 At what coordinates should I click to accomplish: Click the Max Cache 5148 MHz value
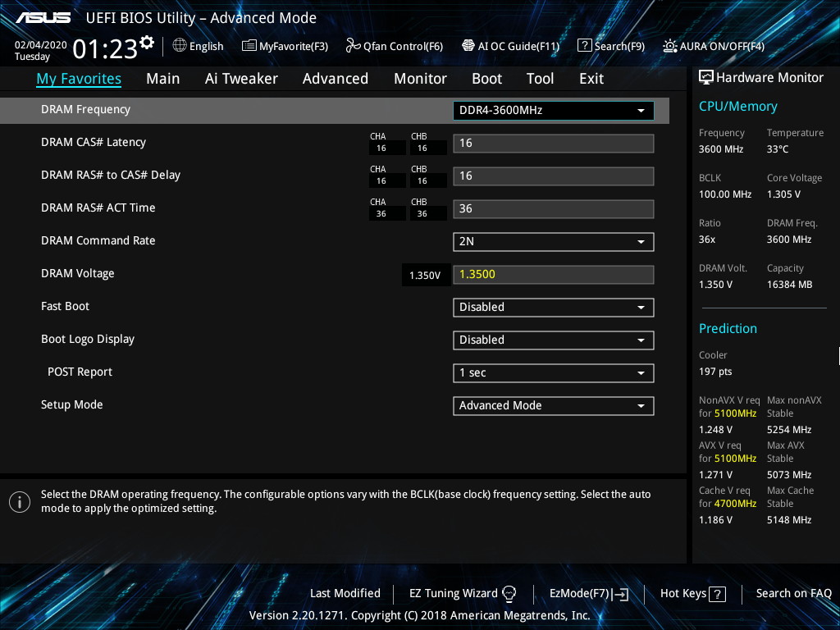pos(789,519)
